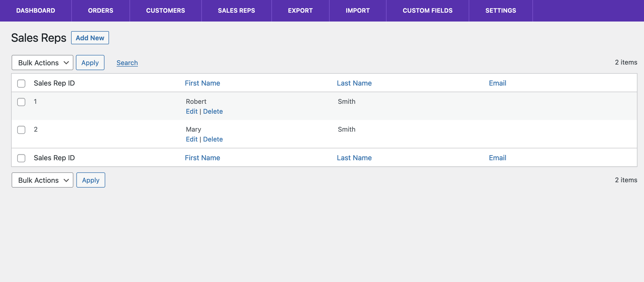Select the checkbox for Sales Rep 1
This screenshot has width=644, height=282.
point(21,102)
